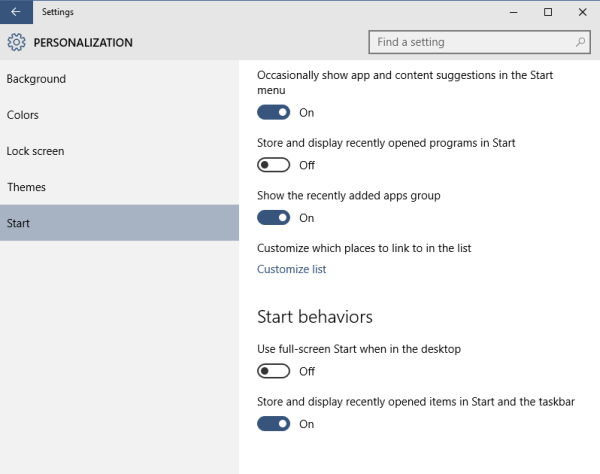This screenshot has height=474, width=600.
Task: Click the Start behaviors heading
Action: pyautogui.click(x=315, y=317)
